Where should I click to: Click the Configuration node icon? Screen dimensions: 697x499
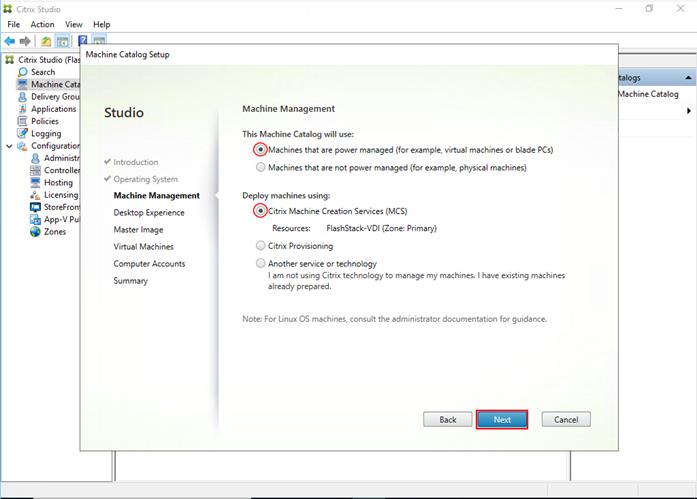[22, 146]
